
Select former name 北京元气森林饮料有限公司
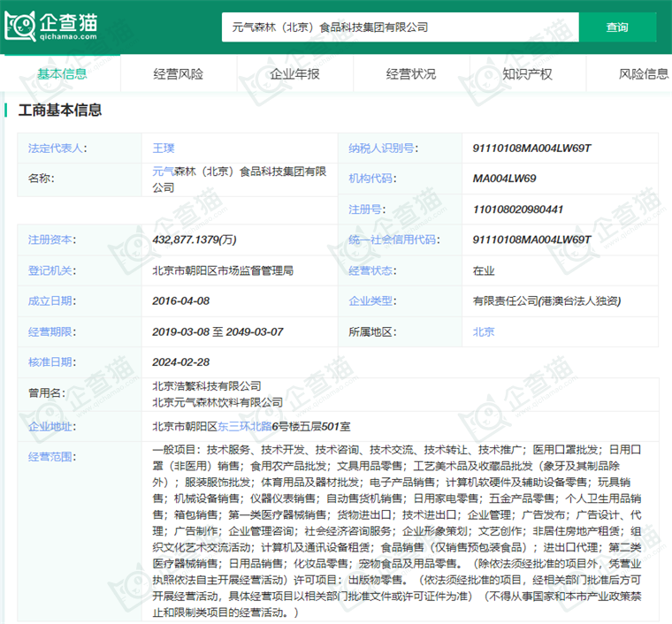coord(218,402)
